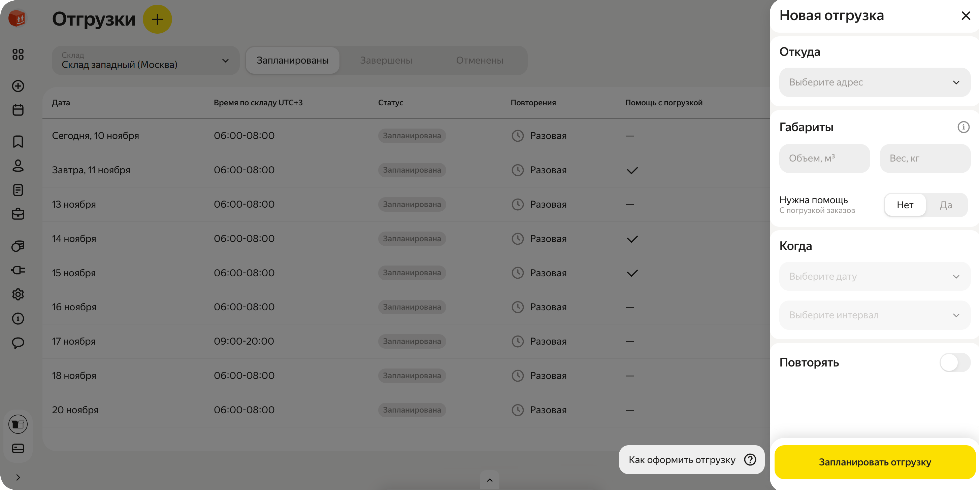Click the bookmark icon in sidebar
Image resolution: width=980 pixels, height=490 pixels.
(18, 141)
